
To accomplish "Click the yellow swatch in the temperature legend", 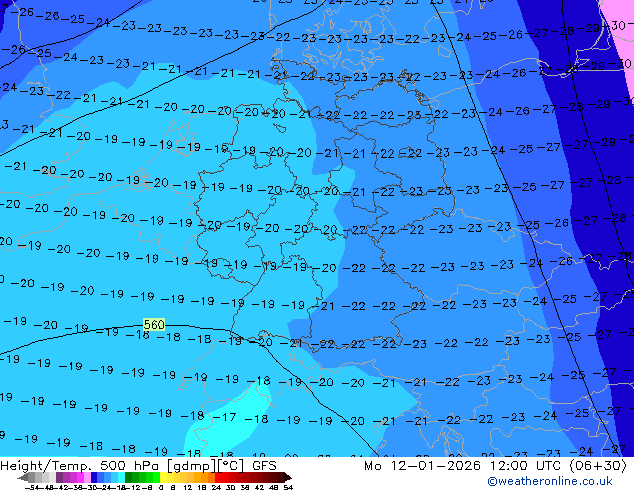I will tap(163, 477).
